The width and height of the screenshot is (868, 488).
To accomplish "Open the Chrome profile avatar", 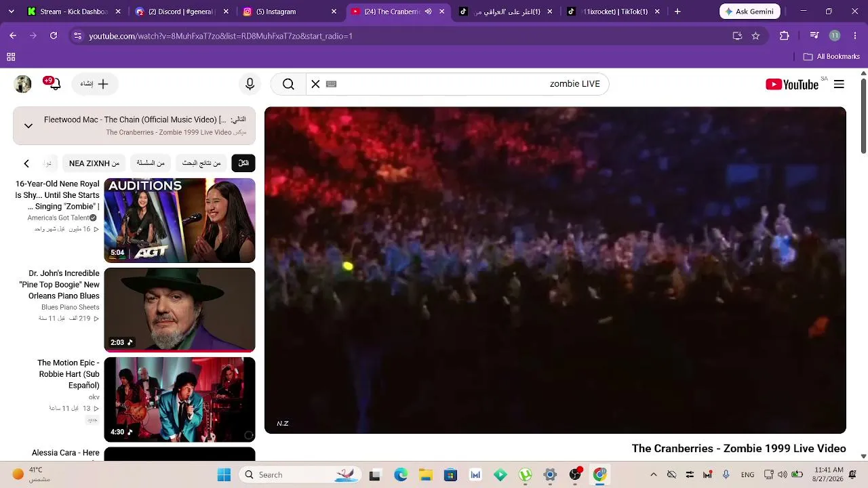I will 835,36.
